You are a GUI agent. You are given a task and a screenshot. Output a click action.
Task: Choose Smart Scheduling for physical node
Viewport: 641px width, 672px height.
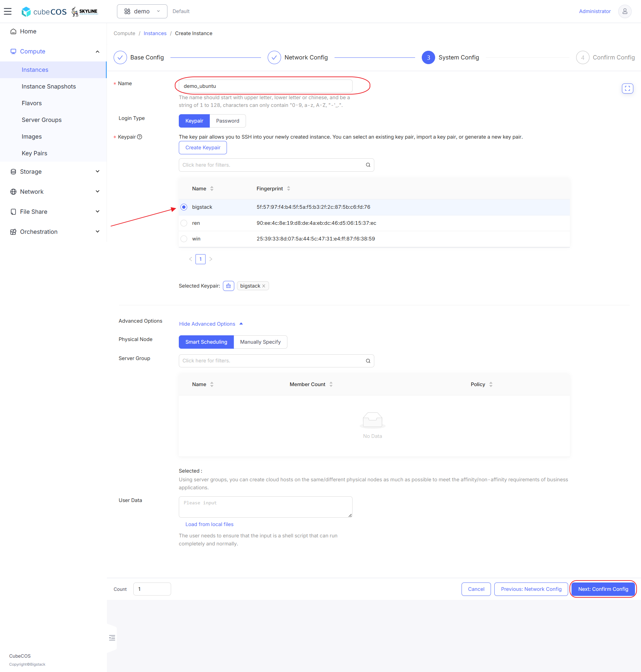pyautogui.click(x=206, y=342)
